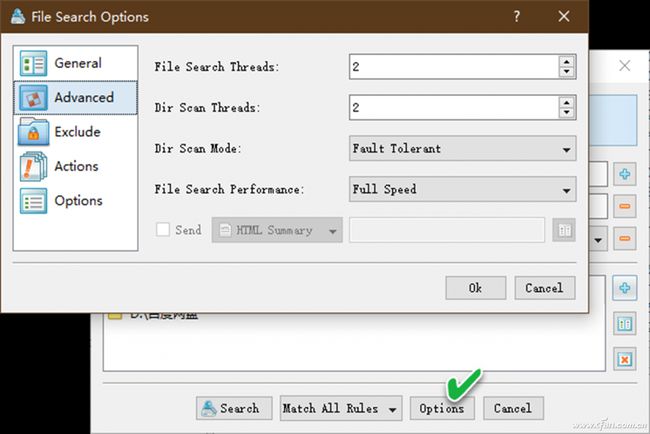Open the Dir Scan Mode dropdown
This screenshot has width=650, height=434.
(463, 148)
